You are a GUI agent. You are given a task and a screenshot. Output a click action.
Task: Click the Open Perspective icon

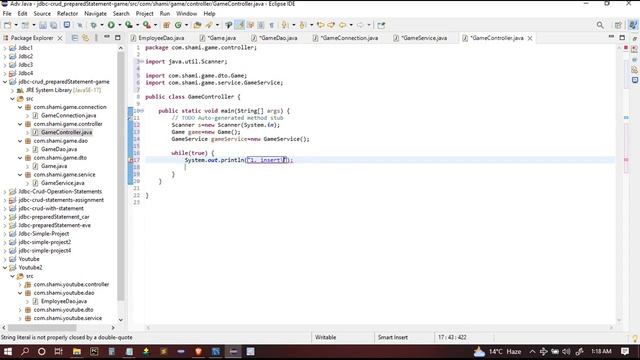point(618,25)
